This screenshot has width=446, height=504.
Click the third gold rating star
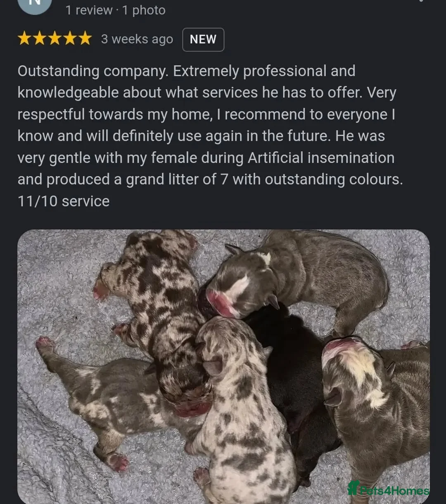click(55, 38)
